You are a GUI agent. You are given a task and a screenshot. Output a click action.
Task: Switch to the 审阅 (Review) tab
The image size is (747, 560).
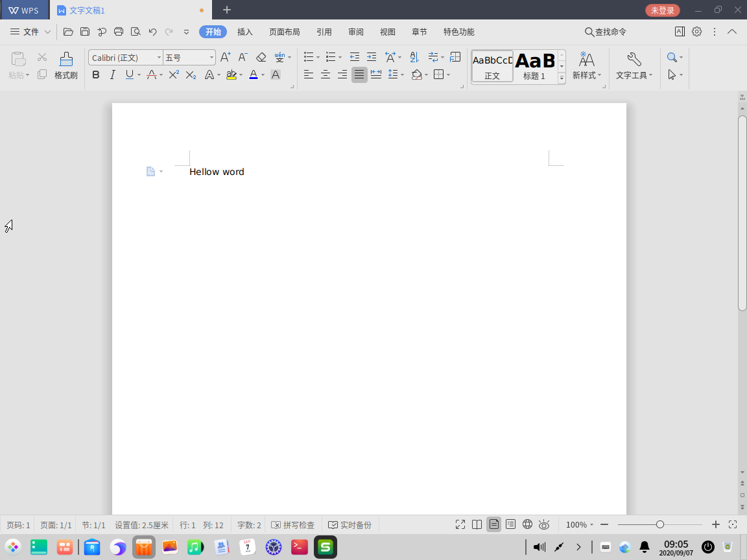[356, 32]
